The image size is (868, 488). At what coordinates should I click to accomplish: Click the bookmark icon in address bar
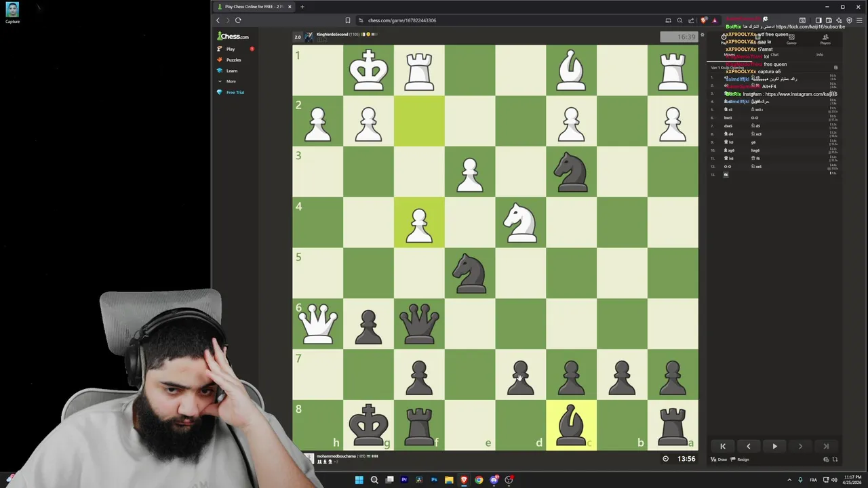[x=348, y=20]
